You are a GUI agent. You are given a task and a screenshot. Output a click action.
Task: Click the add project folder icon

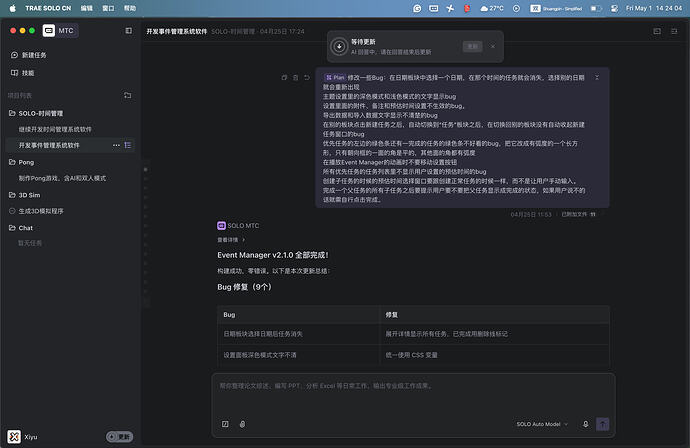[128, 95]
